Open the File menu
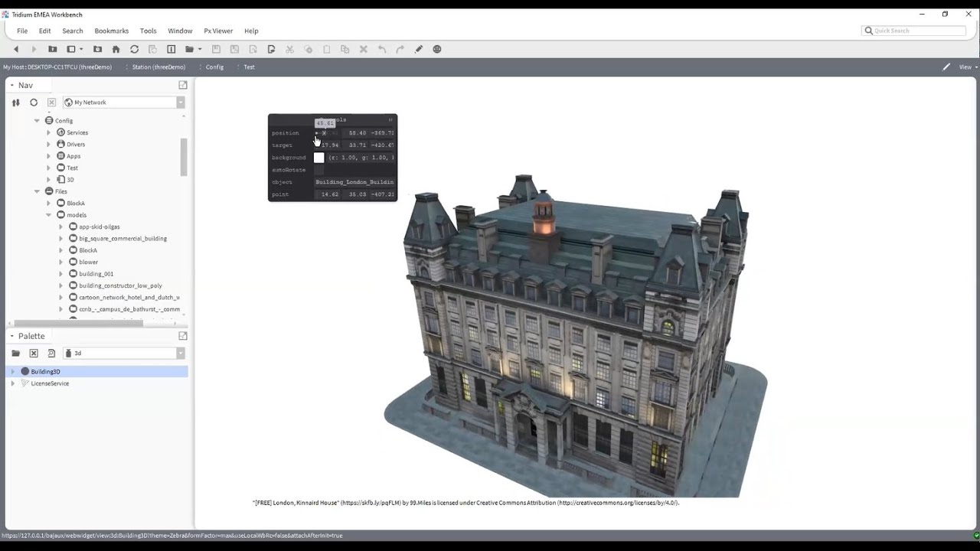 coord(22,31)
